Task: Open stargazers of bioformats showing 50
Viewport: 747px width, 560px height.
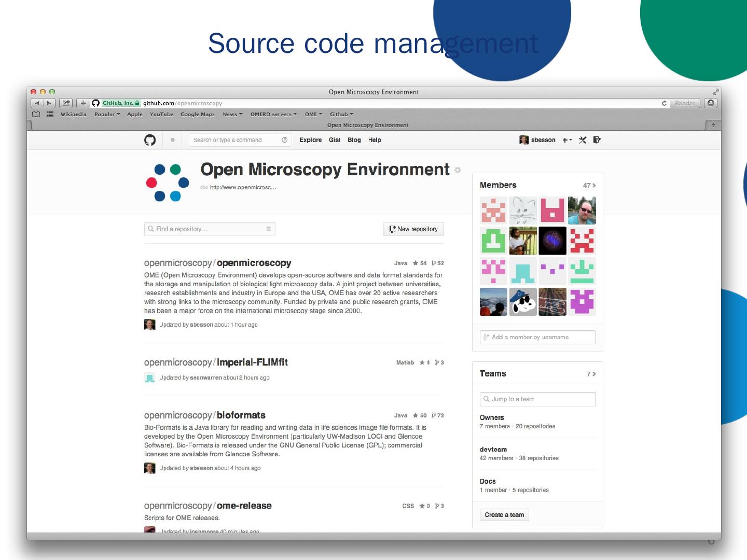Action: tap(420, 415)
